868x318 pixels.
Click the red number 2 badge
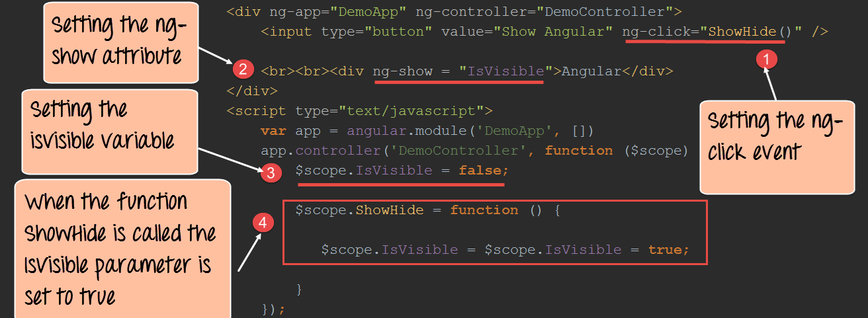tap(243, 69)
